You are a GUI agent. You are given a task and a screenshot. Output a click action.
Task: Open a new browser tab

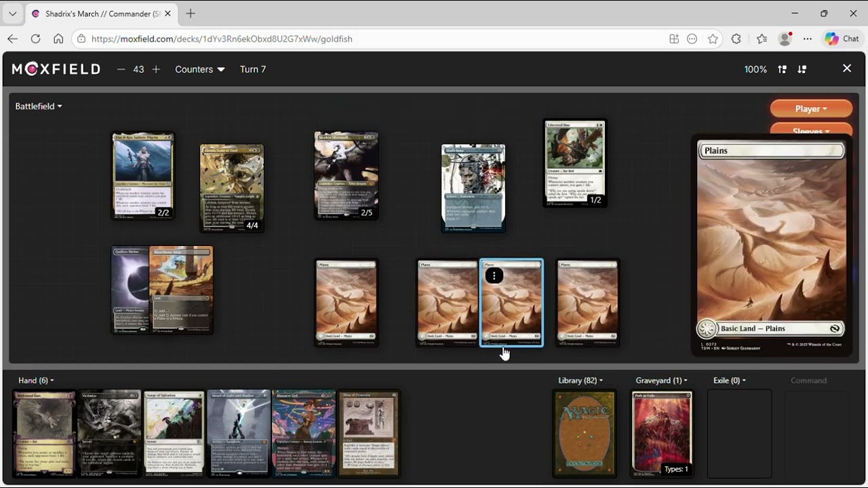[x=191, y=14]
